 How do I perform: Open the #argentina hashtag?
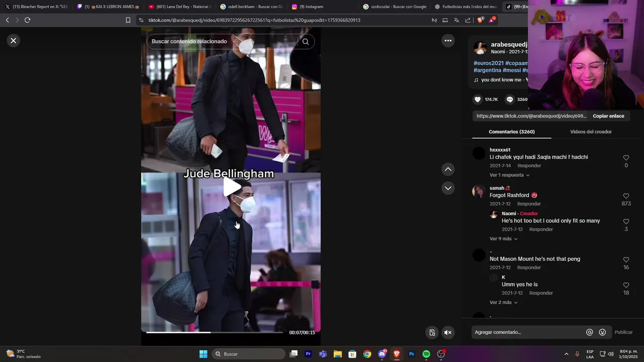pos(487,70)
